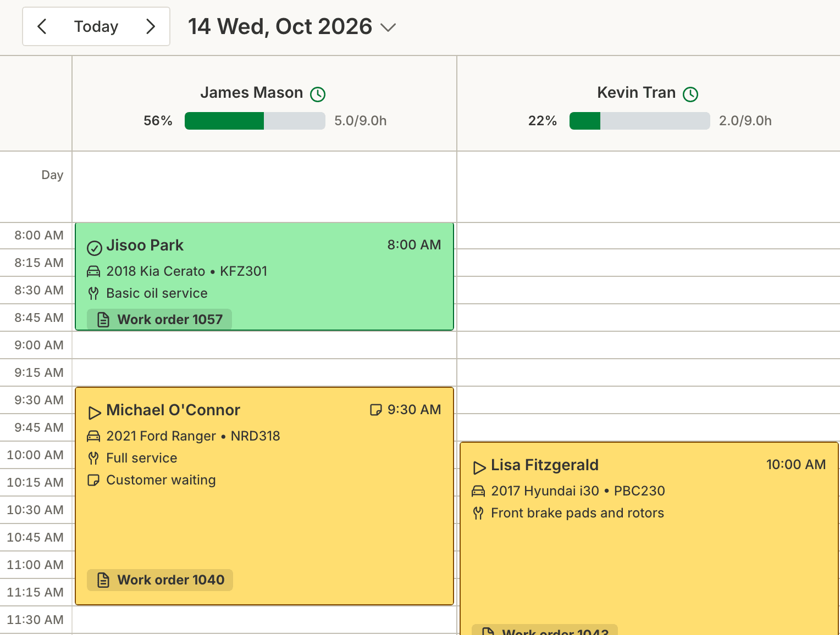Screen dimensions: 840x635
Task: Click James Mason's all-day Day cell
Action: click(264, 187)
